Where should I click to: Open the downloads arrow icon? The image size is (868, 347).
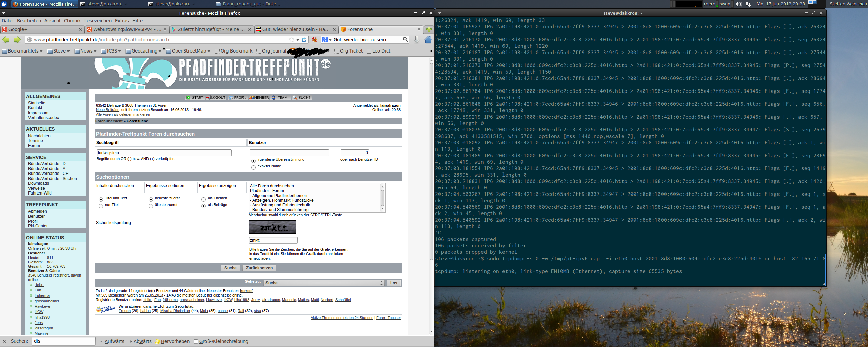[x=417, y=40]
